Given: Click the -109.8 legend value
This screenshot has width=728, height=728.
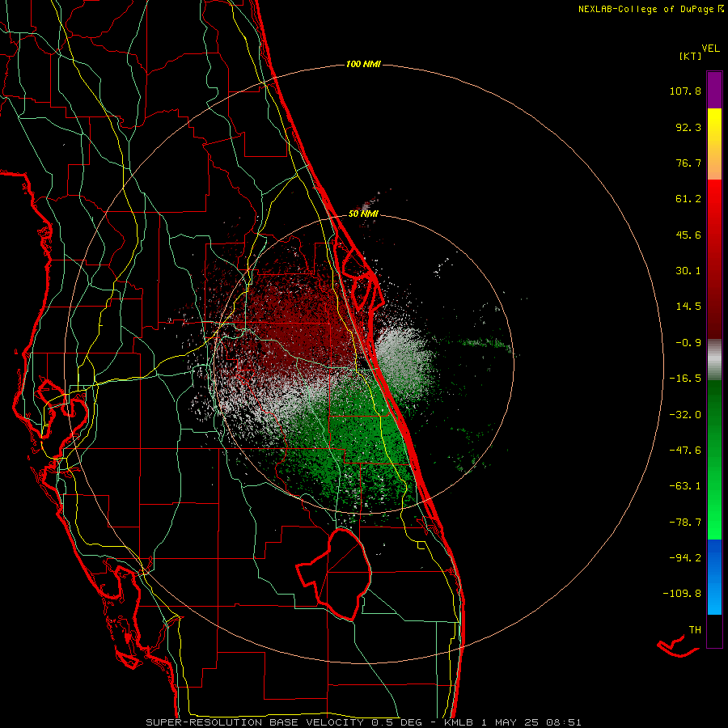Looking at the screenshot, I should pos(682,594).
